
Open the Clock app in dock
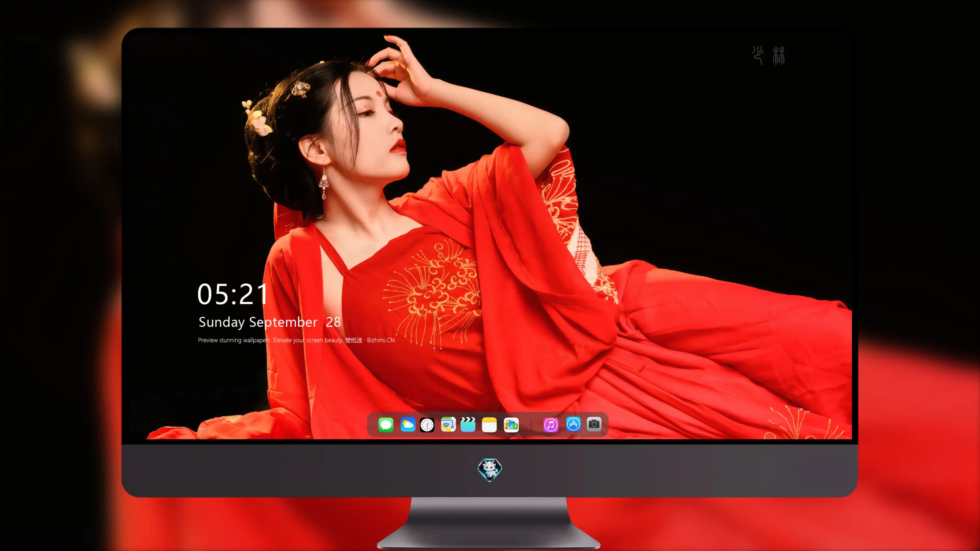427,425
